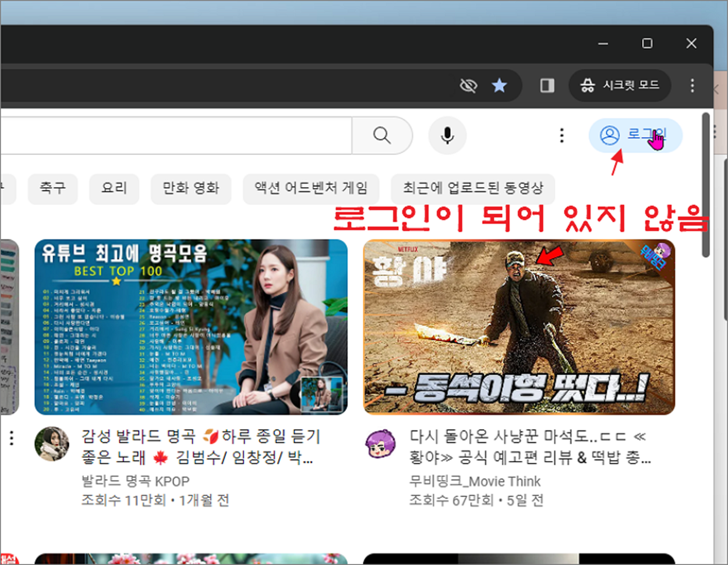Click inside the YouTube search field
This screenshot has width=728, height=565.
coord(176,135)
